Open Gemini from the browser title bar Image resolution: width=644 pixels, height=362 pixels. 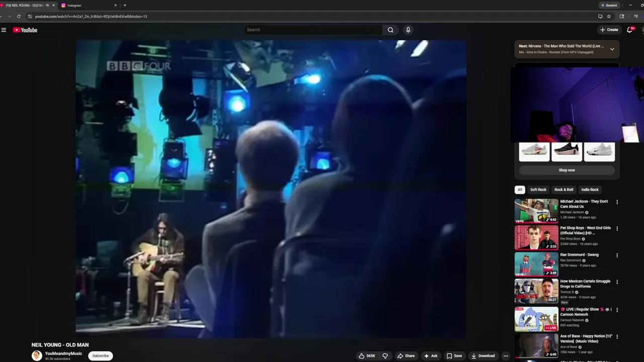609,5
